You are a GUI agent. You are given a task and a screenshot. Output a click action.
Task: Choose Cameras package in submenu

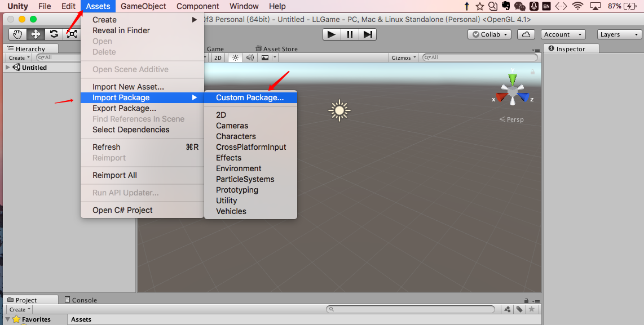(250, 126)
